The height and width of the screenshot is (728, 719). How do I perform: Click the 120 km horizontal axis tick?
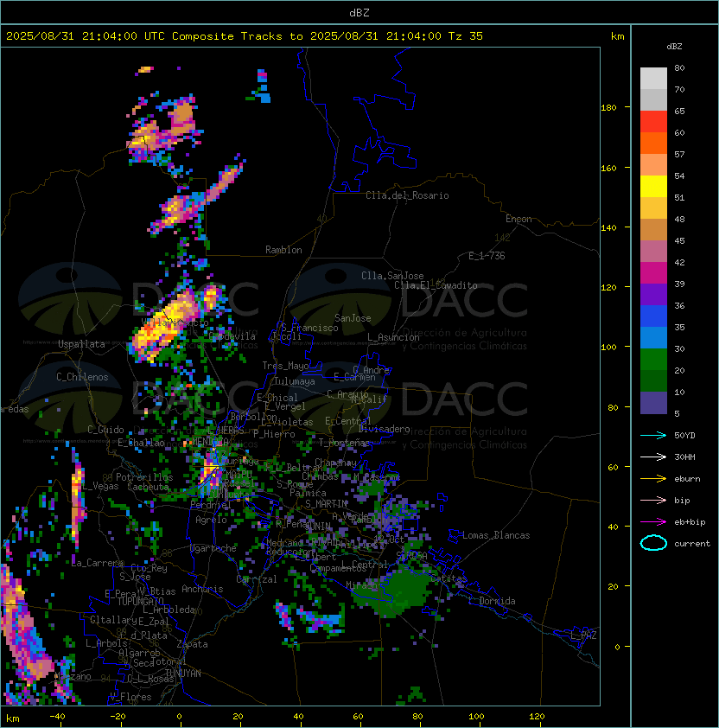tap(537, 717)
